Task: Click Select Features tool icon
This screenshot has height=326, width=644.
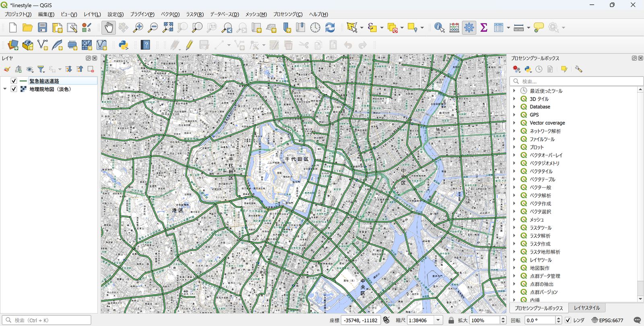Action: coord(352,27)
